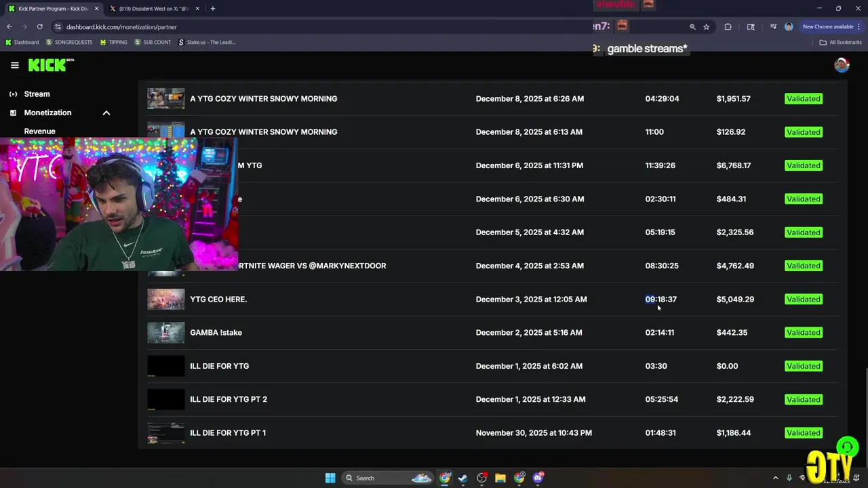Close the Kick Partner Program tab
The image size is (868, 488).
(x=95, y=9)
